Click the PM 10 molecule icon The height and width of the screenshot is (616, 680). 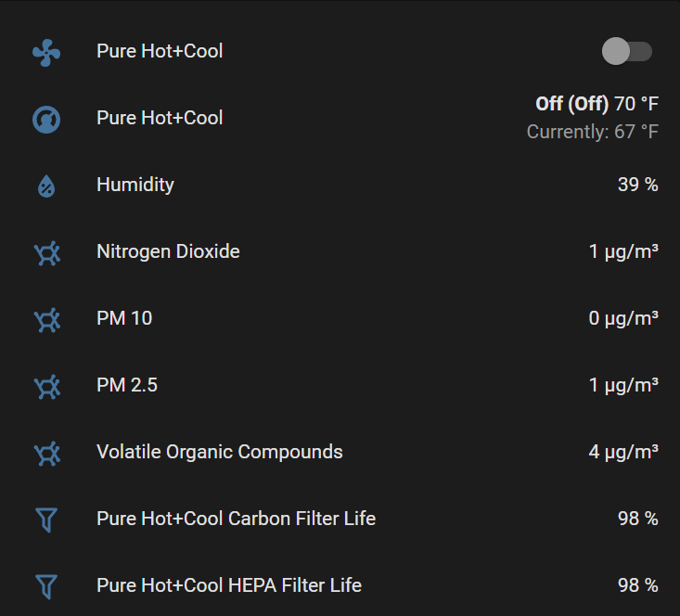coord(46,320)
